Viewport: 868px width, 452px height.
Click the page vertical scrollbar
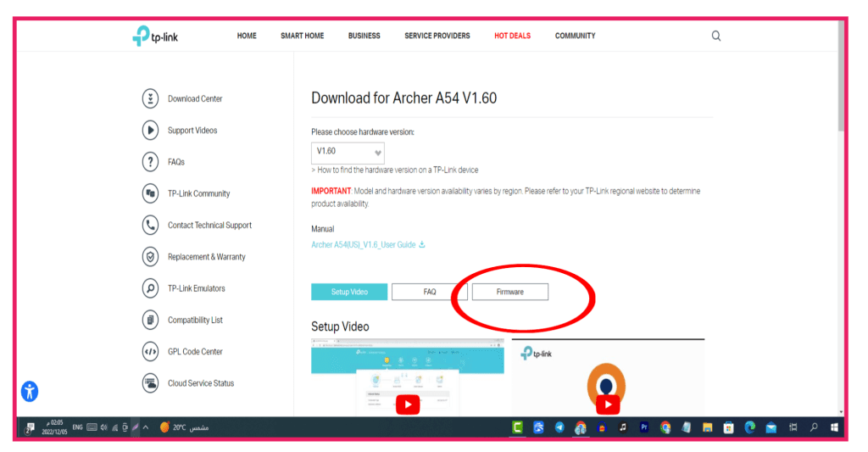pos(841,76)
